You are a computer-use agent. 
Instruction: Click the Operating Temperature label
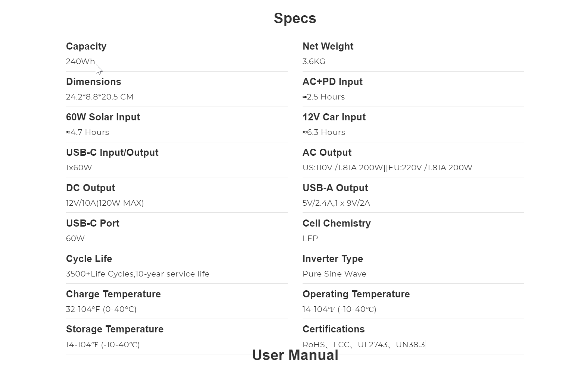click(356, 294)
